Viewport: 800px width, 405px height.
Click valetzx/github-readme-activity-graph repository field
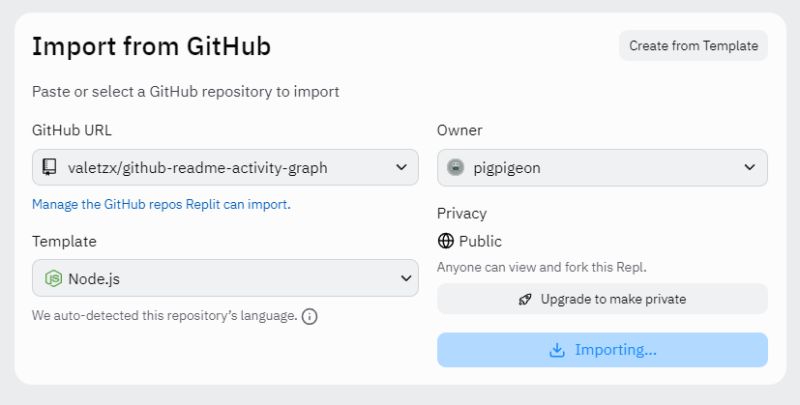point(225,167)
